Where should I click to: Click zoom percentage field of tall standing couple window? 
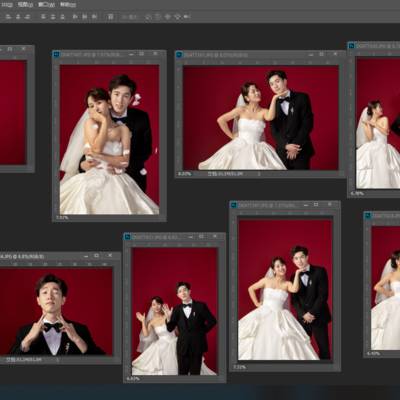click(x=239, y=367)
